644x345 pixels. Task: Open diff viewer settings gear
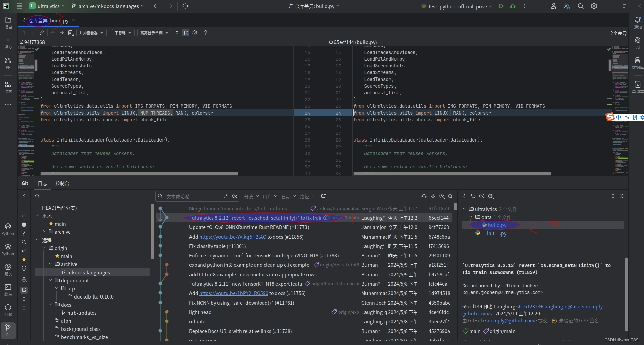click(195, 33)
